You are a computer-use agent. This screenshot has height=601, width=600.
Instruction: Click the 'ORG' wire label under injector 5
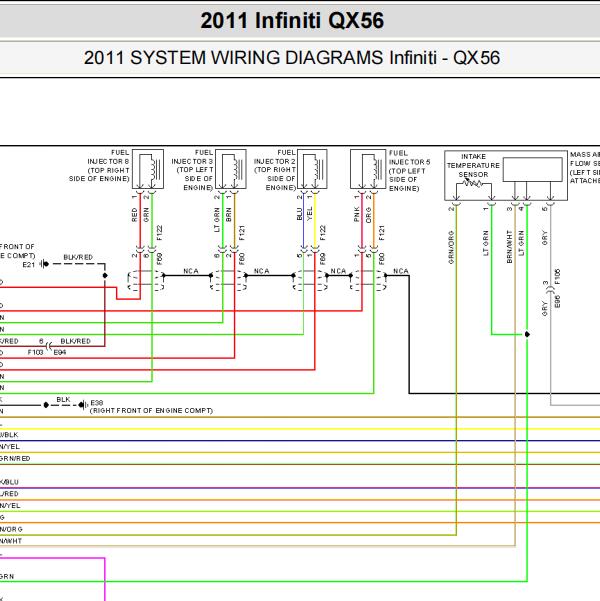[368, 215]
